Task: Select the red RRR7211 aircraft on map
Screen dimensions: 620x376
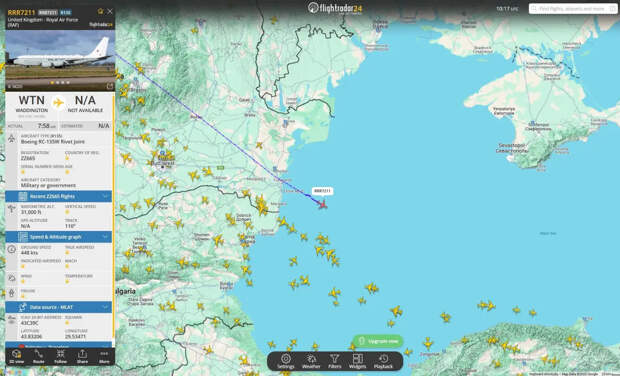Action: (x=323, y=204)
